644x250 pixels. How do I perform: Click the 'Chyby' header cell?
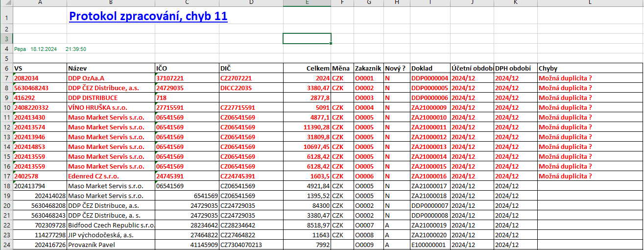[x=590, y=68]
